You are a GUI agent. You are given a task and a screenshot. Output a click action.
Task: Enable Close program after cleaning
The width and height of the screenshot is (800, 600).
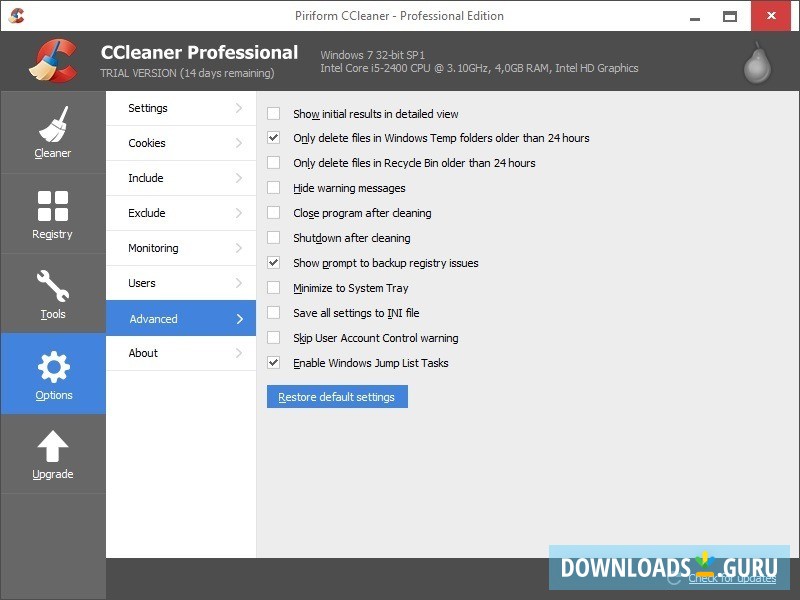coord(273,213)
